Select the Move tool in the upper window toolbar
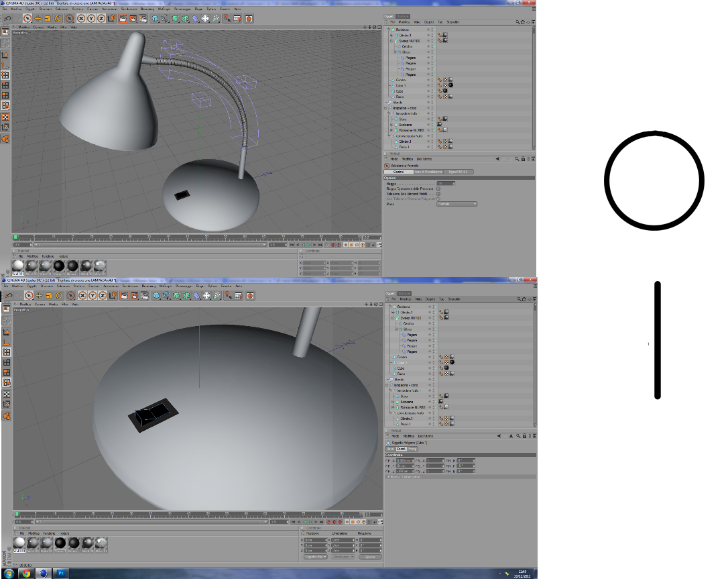Screen dimensions: 728x585 [38, 19]
